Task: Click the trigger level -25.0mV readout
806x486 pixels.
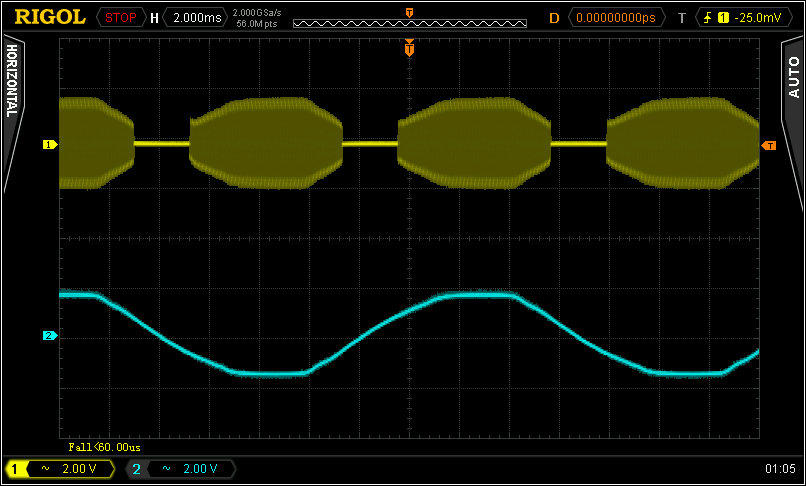Action: (x=756, y=17)
